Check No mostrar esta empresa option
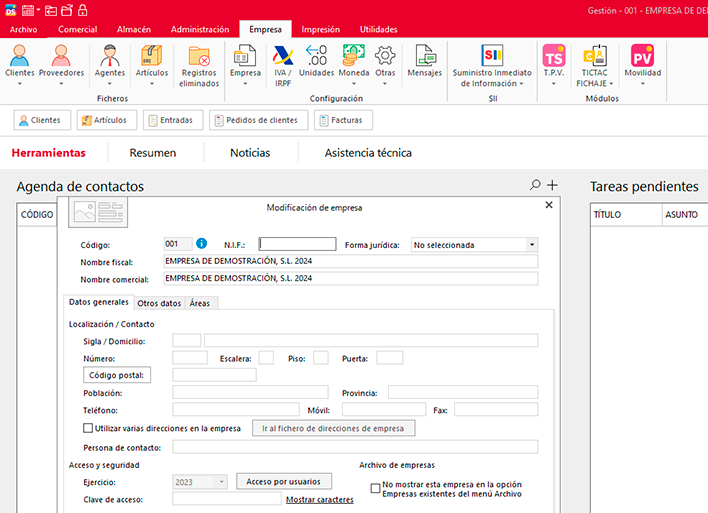The height and width of the screenshot is (513, 708). [375, 488]
